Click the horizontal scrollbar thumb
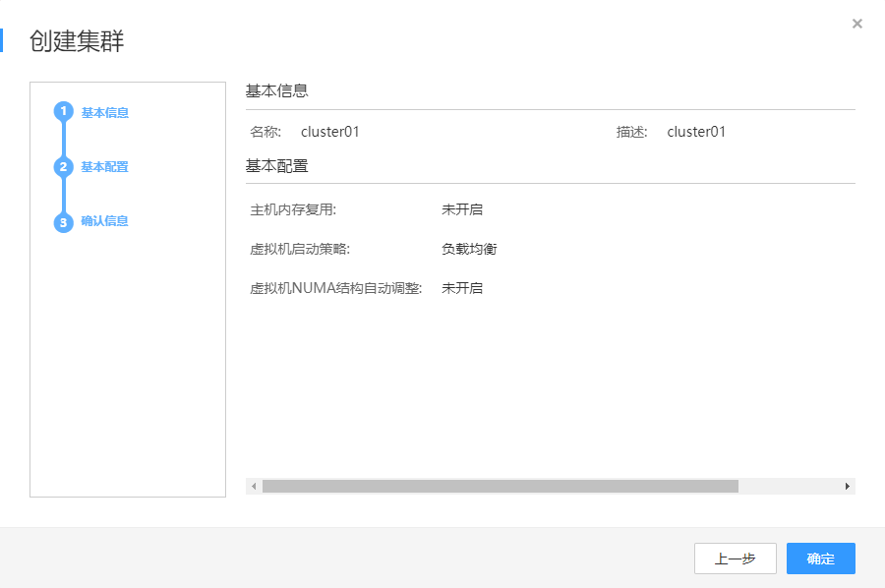The width and height of the screenshot is (885, 588). click(501, 486)
